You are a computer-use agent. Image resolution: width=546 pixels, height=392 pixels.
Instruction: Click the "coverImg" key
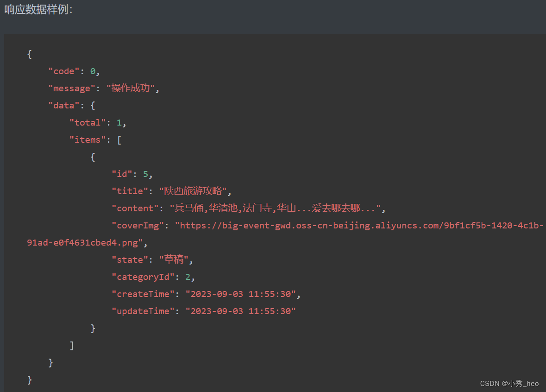tap(138, 226)
